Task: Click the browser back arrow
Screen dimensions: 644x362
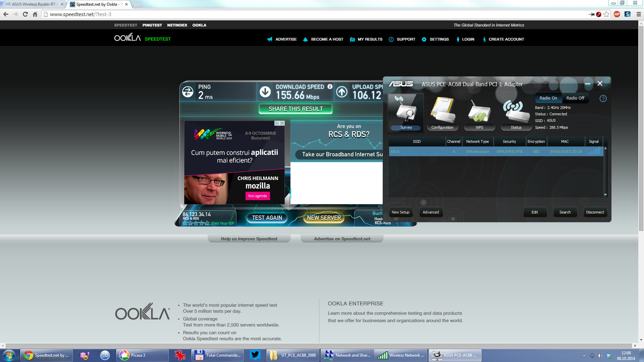Action: tap(6, 14)
